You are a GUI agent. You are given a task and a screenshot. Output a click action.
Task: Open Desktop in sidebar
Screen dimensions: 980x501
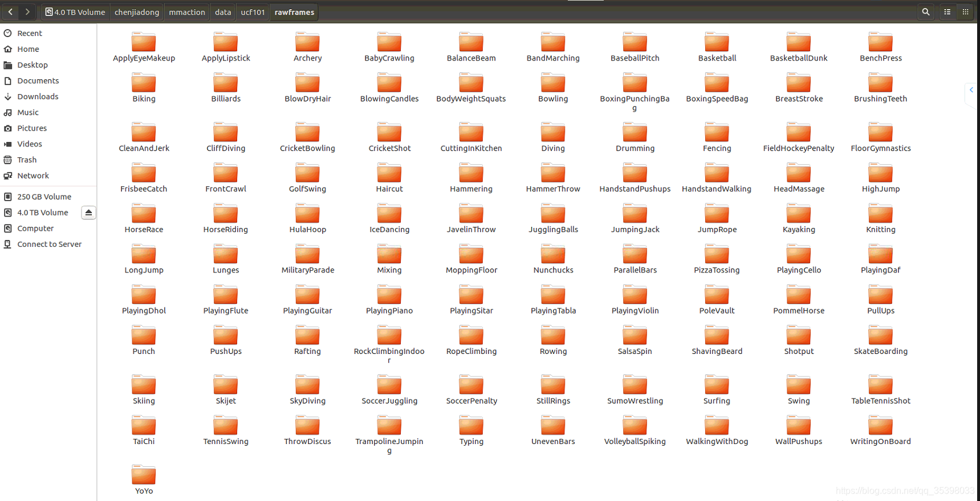[x=48, y=65]
